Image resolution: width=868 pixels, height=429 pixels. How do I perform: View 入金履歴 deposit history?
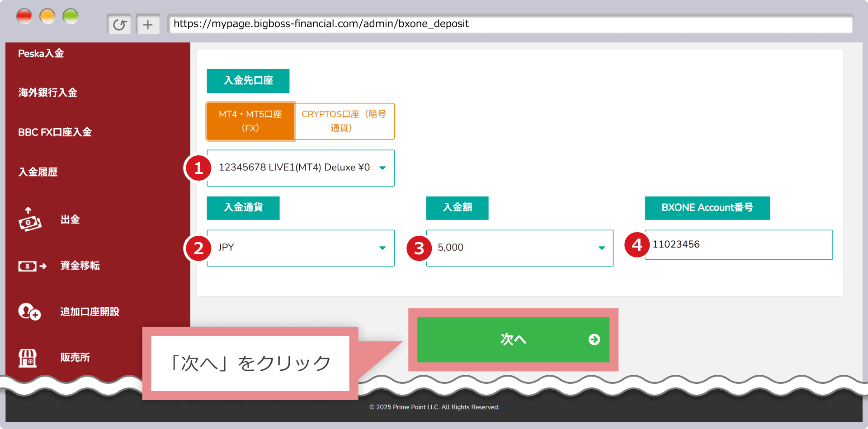(38, 172)
